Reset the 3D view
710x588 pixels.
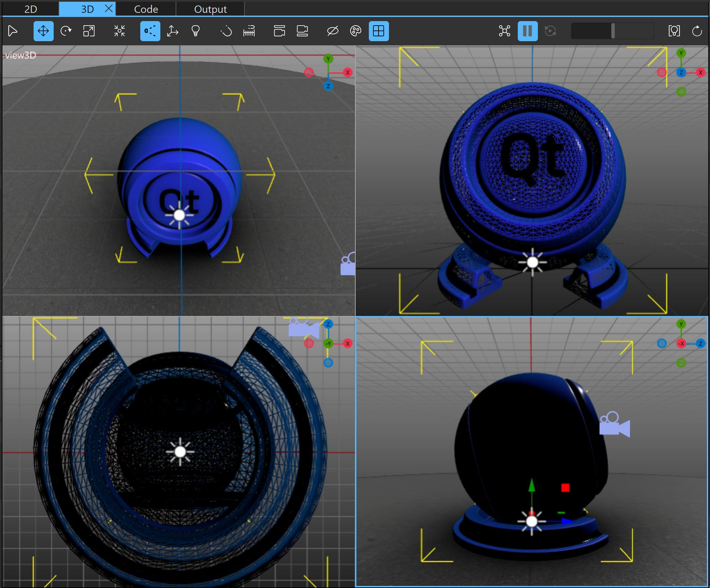(697, 31)
